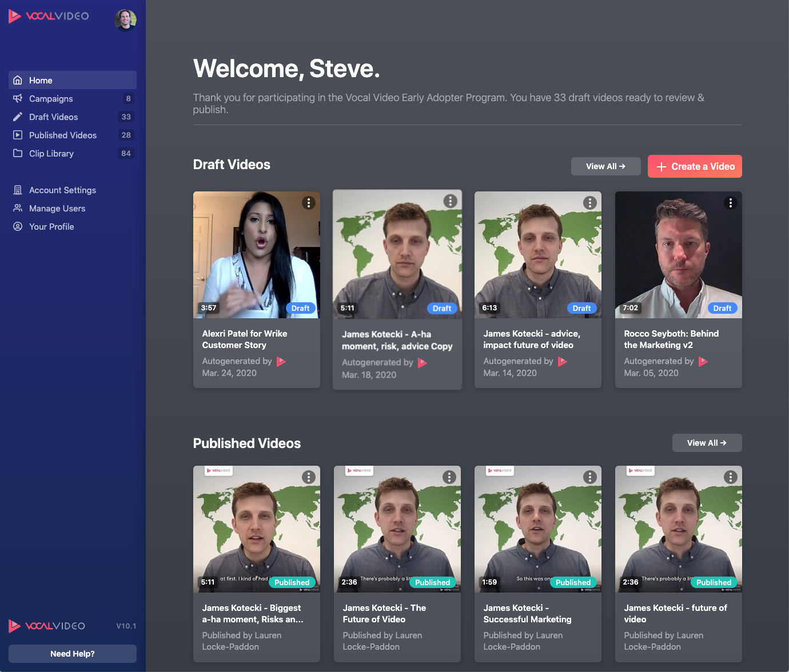Click the 28 count badge beside Published Videos

(x=126, y=135)
